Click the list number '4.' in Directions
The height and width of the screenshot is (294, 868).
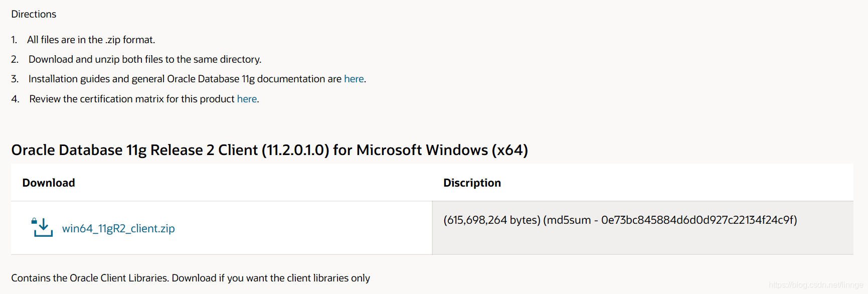click(15, 99)
